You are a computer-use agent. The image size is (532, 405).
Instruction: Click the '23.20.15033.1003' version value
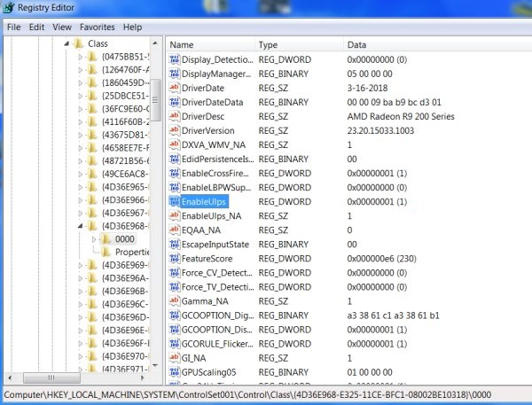pos(380,131)
